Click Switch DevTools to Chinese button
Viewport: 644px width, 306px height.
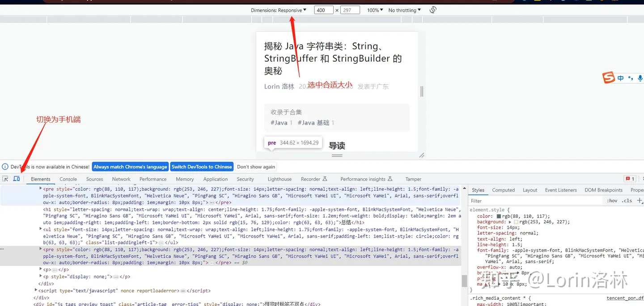[x=202, y=167]
